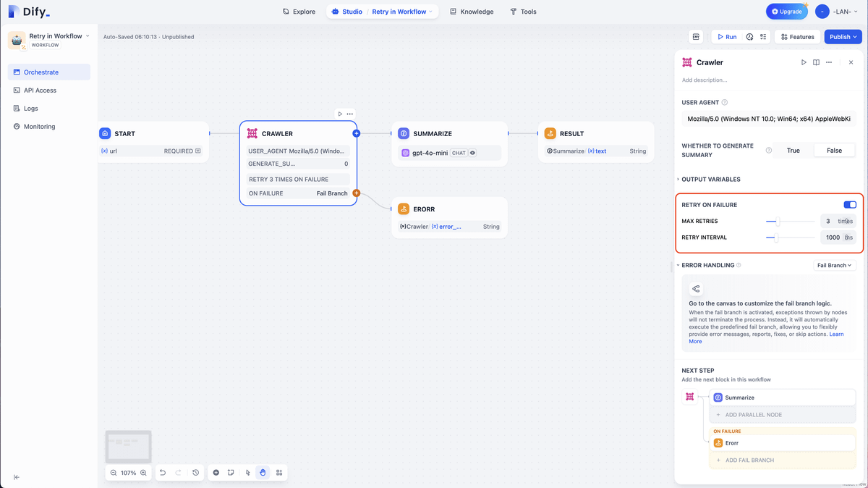The width and height of the screenshot is (868, 488).
Task: Open Fail Branch error handling dropdown
Action: pyautogui.click(x=835, y=266)
